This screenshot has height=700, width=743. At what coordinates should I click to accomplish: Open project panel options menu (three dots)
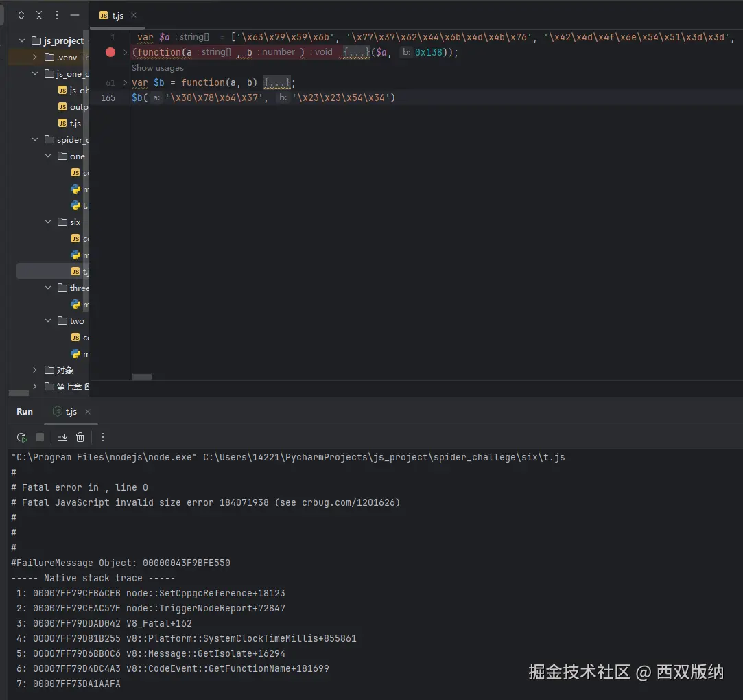point(57,15)
